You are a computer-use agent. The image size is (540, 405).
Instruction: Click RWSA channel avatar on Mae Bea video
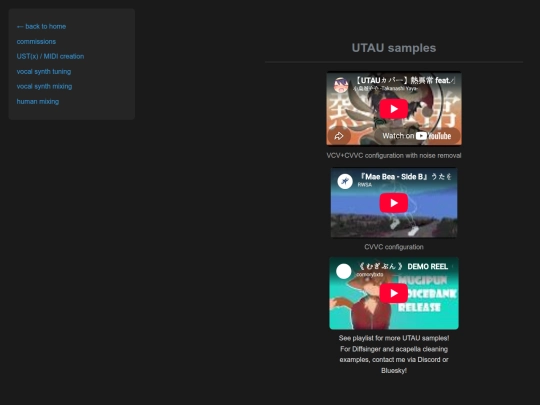pyautogui.click(x=345, y=181)
